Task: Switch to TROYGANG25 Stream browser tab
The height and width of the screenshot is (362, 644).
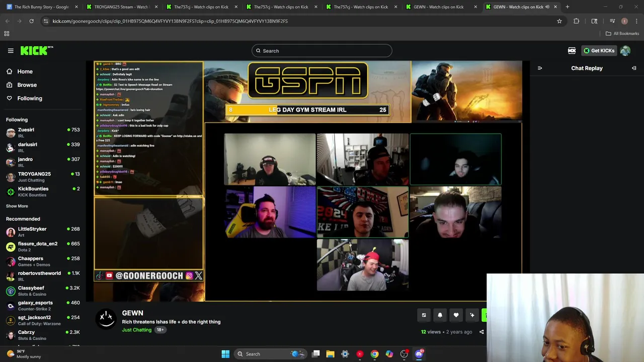Action: click(x=122, y=7)
